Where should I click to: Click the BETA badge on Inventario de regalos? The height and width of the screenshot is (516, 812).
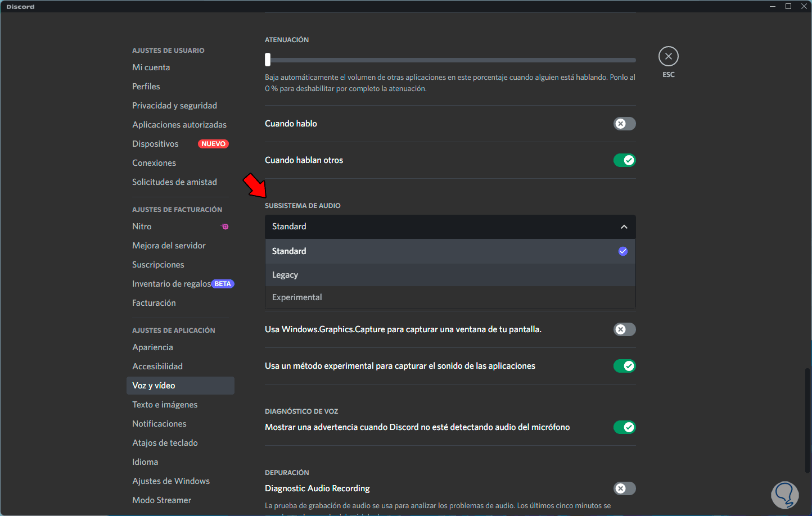(223, 284)
